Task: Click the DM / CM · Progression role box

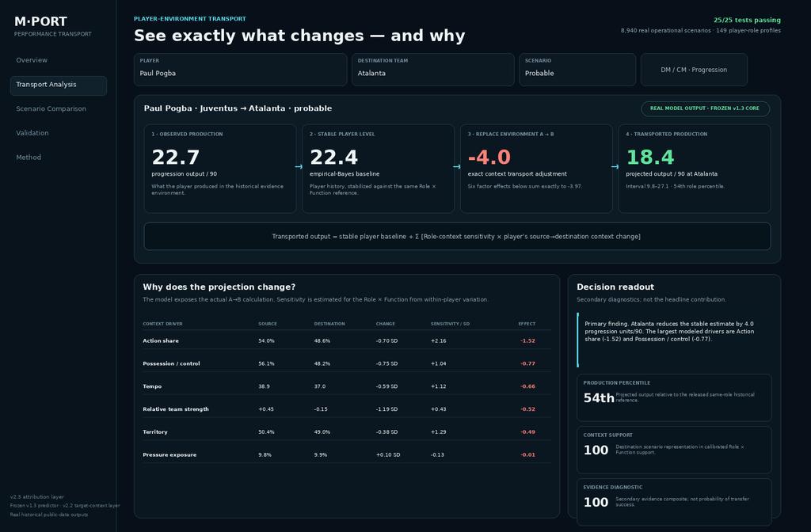Action: click(x=694, y=70)
